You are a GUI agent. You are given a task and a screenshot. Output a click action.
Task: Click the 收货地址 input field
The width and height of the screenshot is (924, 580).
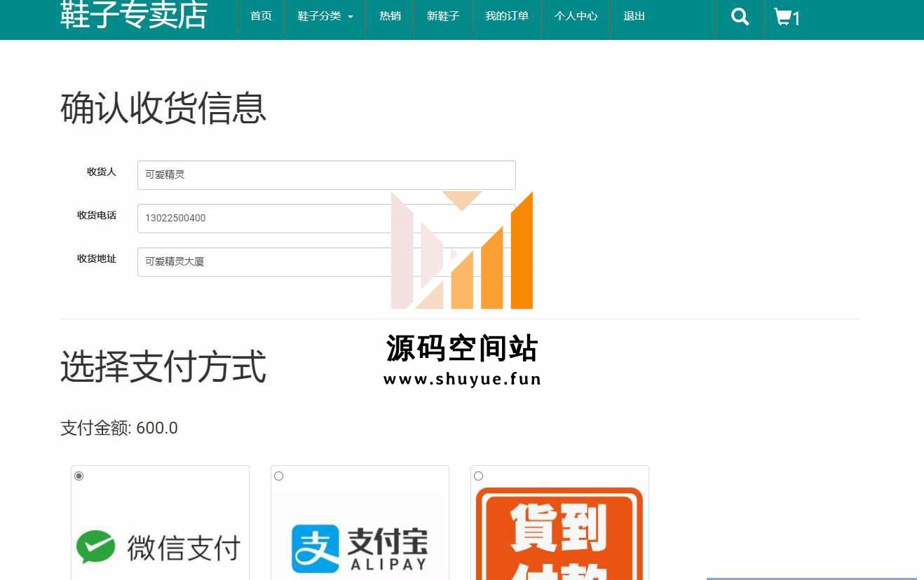click(x=326, y=262)
